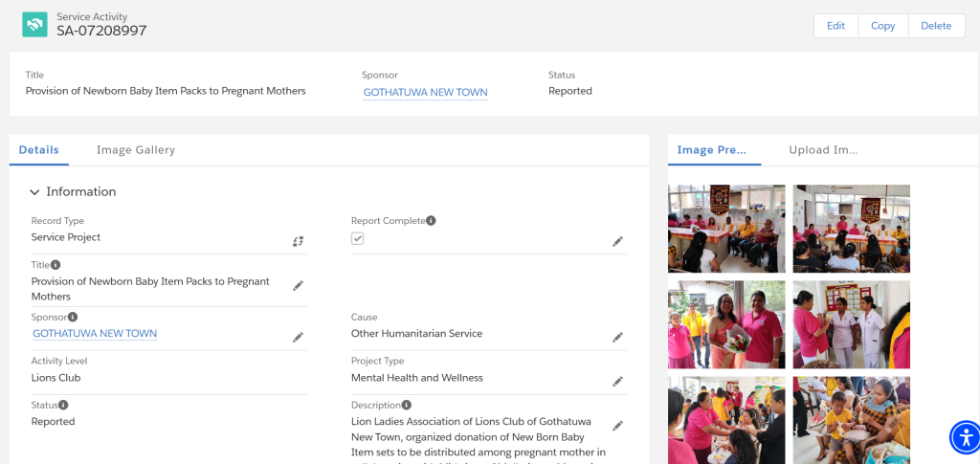The width and height of the screenshot is (980, 464).
Task: Click 'Reported' status value in Details
Action: (54, 422)
